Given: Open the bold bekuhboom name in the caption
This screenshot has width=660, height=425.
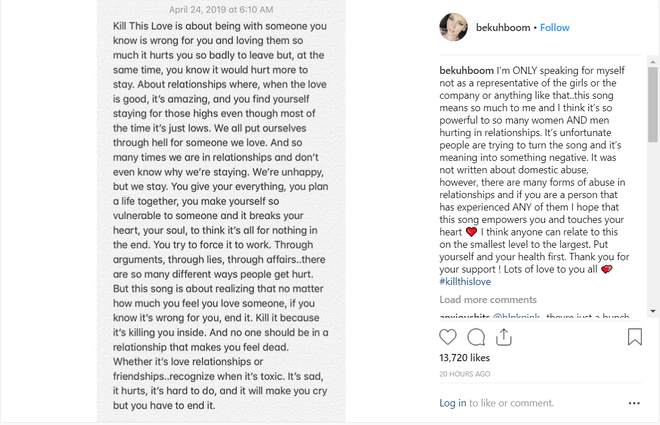Looking at the screenshot, I should point(466,70).
